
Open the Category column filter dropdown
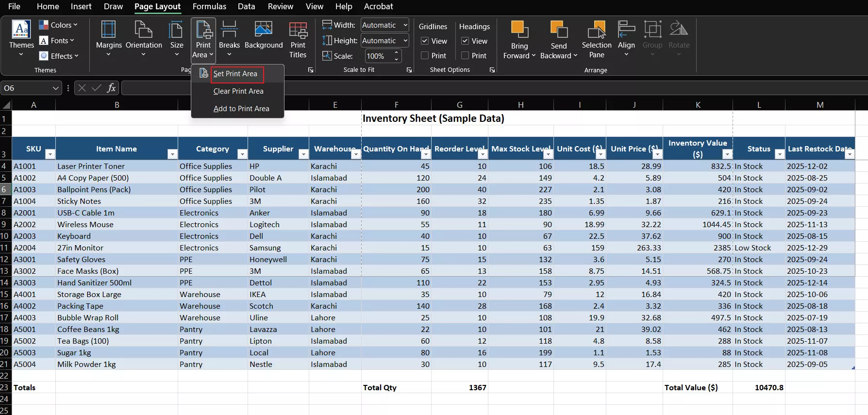[x=242, y=154]
